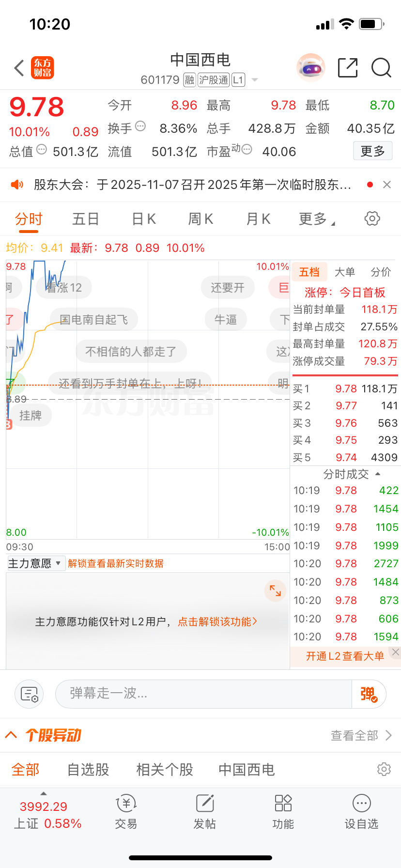
Task: Switch to 五日 chart tab
Action: point(85,219)
